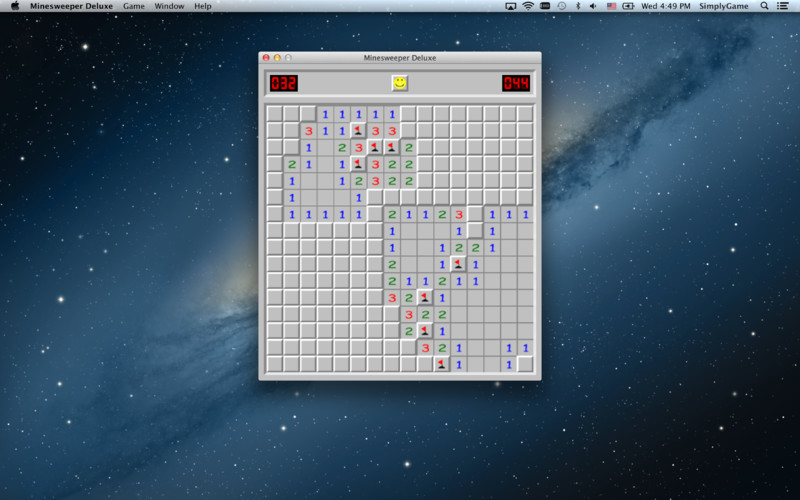Click the Wi-Fi status icon
Screen dimensions: 800x500
tap(528, 6)
